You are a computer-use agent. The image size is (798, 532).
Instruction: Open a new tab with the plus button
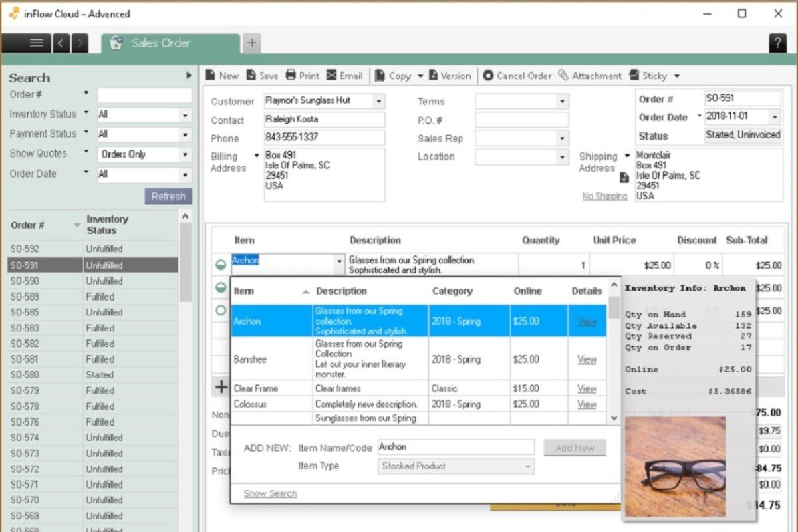tap(251, 43)
